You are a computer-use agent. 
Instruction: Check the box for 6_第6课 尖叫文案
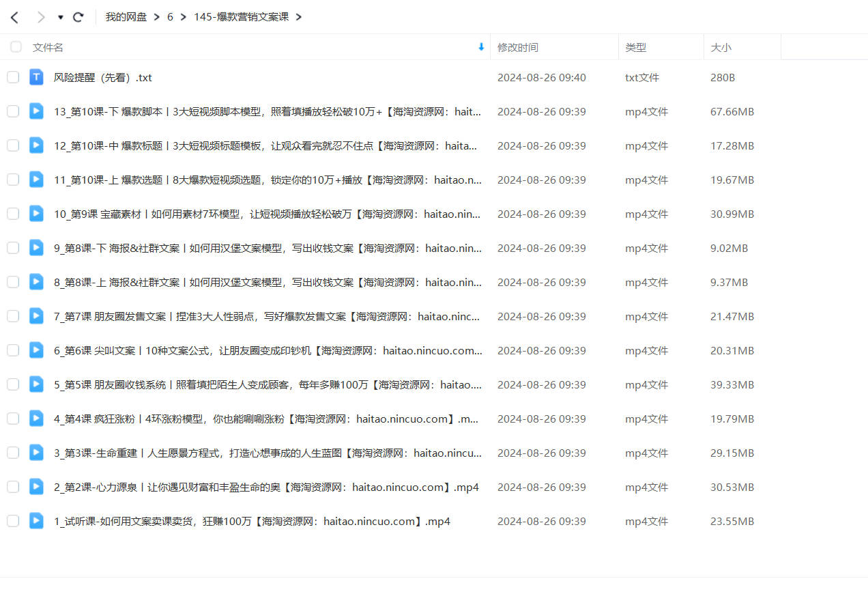point(13,350)
